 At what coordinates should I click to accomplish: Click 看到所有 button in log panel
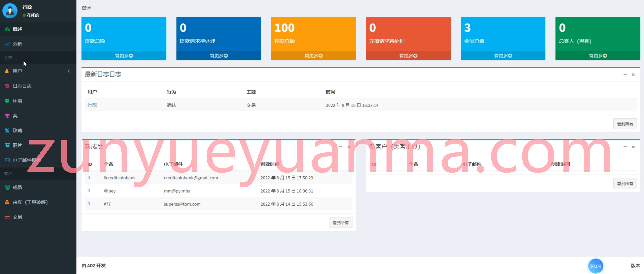625,124
